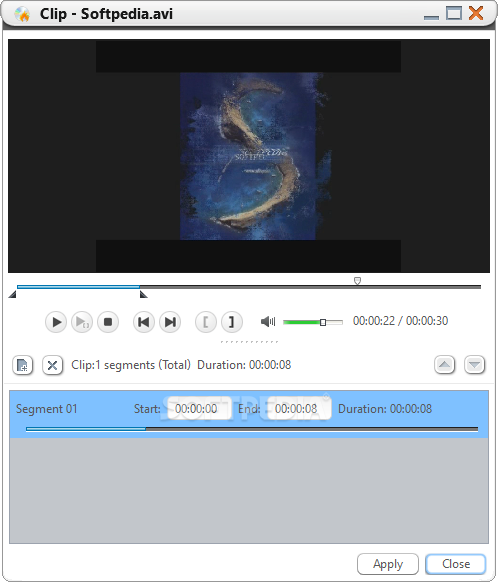Move segment down with the down arrow
The height and width of the screenshot is (582, 498).
tap(475, 365)
